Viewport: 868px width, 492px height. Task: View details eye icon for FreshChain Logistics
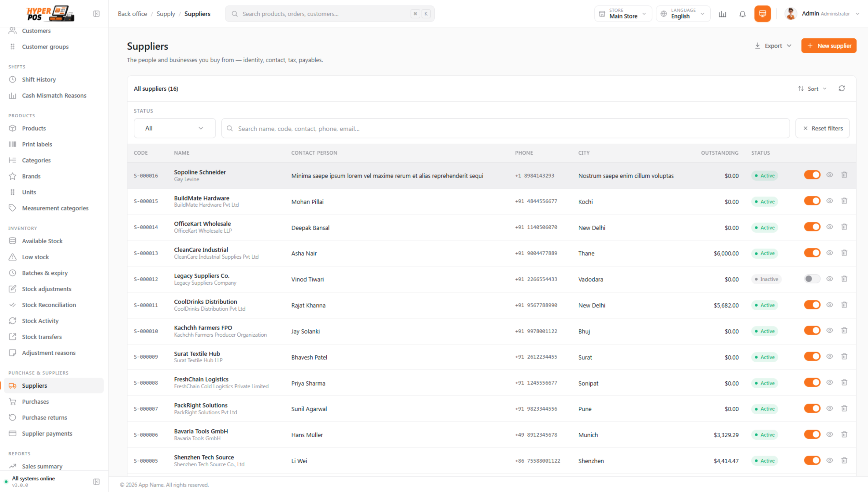coord(829,383)
